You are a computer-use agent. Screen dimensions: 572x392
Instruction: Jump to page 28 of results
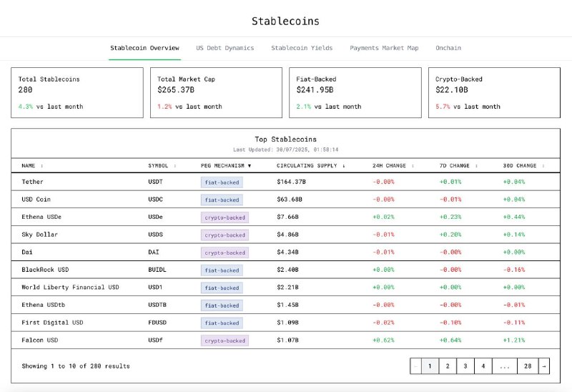tap(527, 366)
